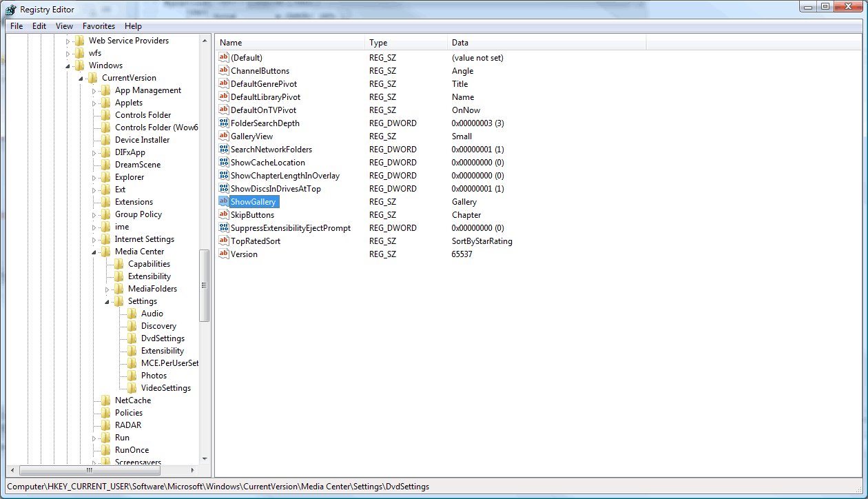The image size is (868, 499).
Task: Open the View menu
Action: coord(64,26)
